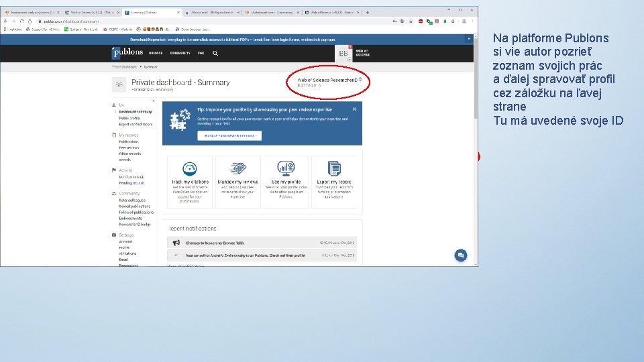Click Private Dashboard breadcrumb

124,67
